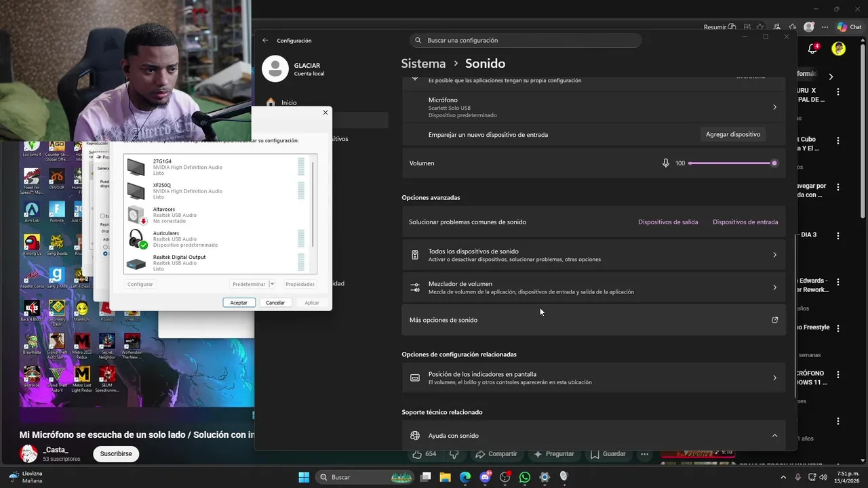
Task: Collapse the Ayuda con sonido section
Action: (774, 436)
